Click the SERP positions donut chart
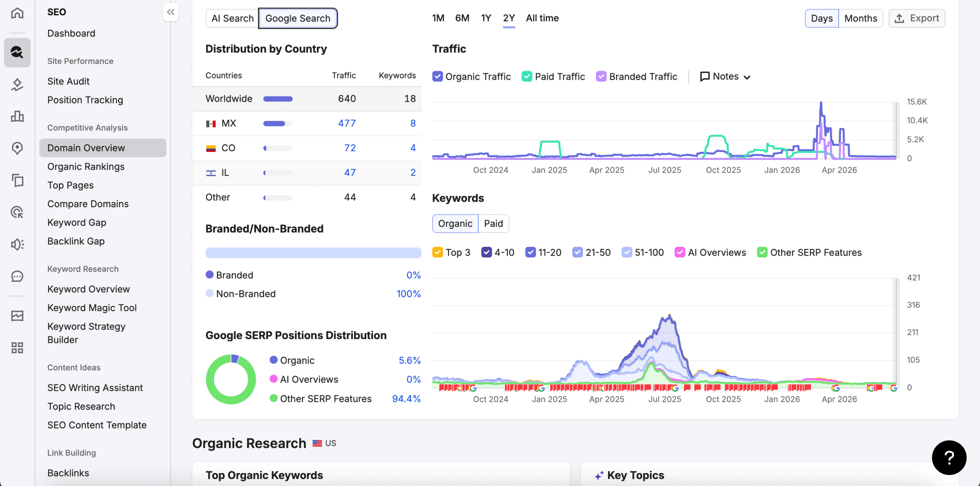 pos(231,379)
